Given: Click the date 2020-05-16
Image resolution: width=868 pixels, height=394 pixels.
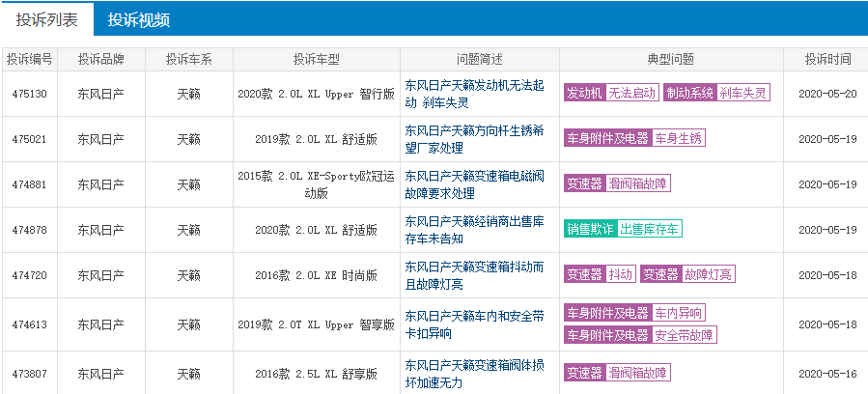Looking at the screenshot, I should 827,374.
